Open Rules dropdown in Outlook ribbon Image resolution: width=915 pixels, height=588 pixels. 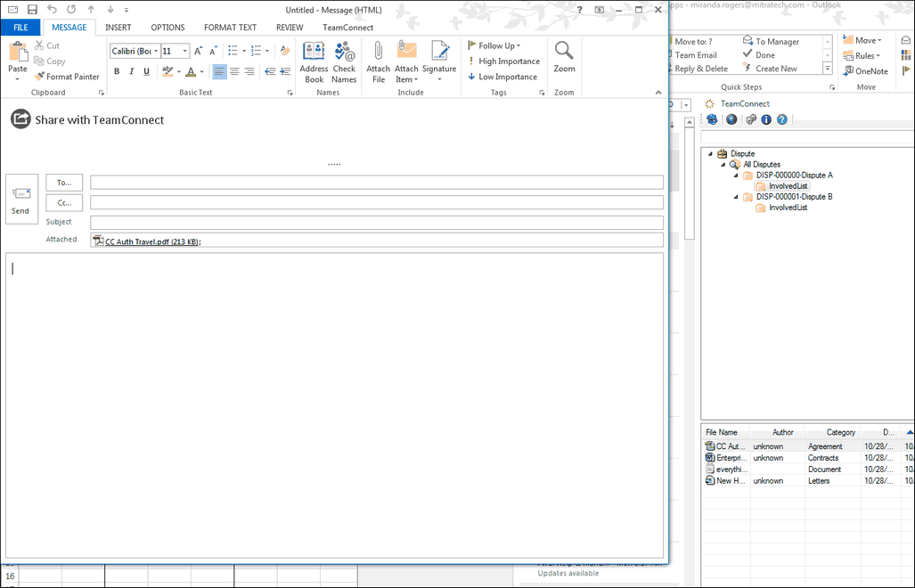(x=862, y=56)
